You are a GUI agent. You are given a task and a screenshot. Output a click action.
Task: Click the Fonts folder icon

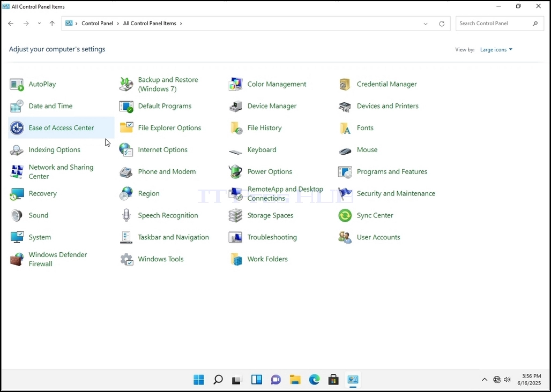[x=345, y=128]
